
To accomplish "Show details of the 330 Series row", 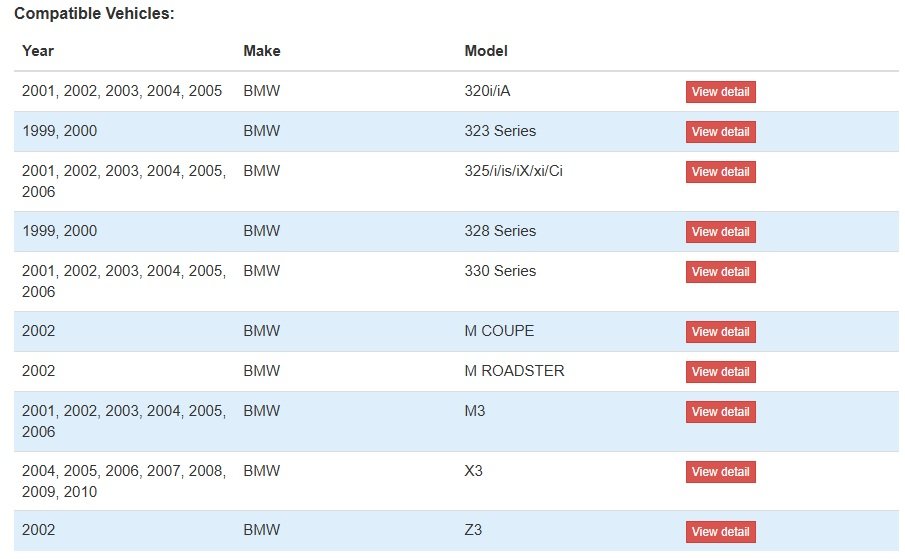I will point(720,272).
